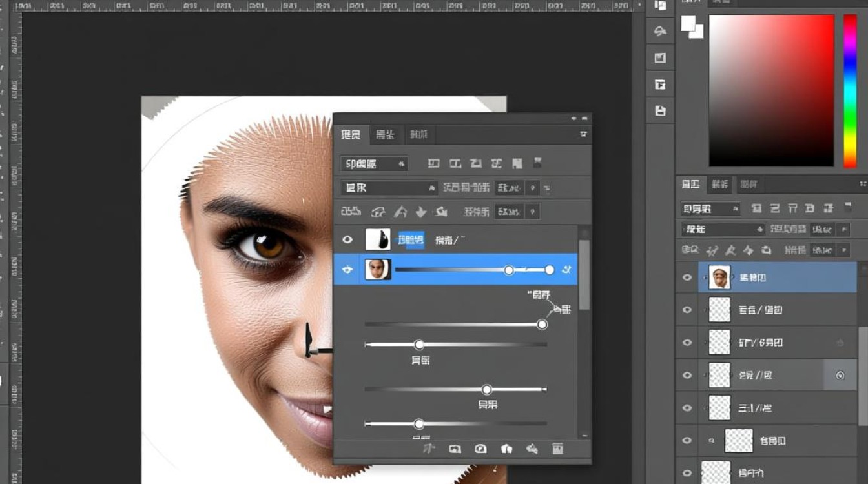Screen dimensions: 868x484
Task: Click the curved-arrow icon in the narrow side strip
Action: click(660, 31)
